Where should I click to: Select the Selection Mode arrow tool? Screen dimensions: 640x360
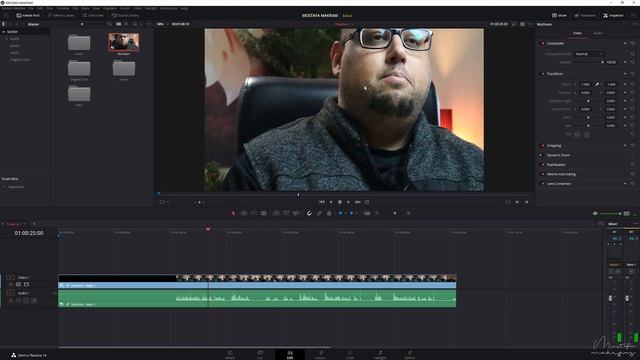(x=233, y=213)
